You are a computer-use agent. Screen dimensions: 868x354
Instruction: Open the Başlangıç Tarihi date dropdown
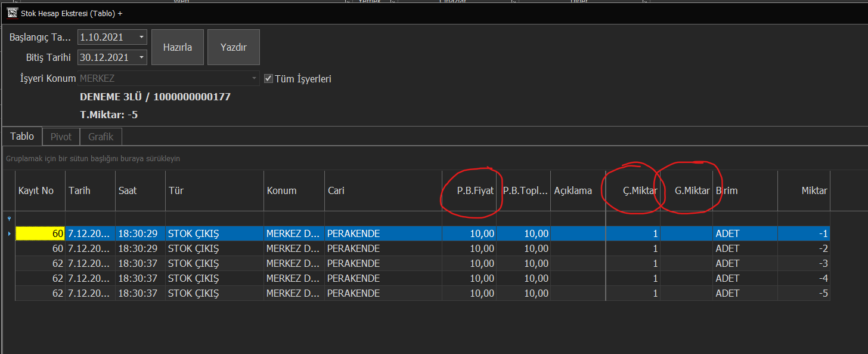[141, 37]
